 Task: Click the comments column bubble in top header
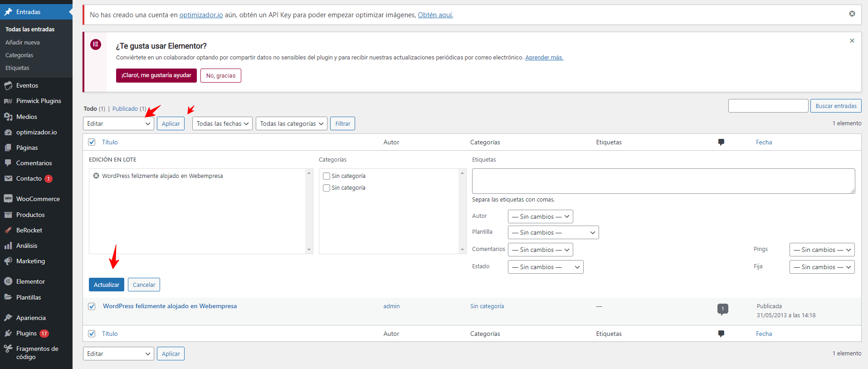click(721, 142)
